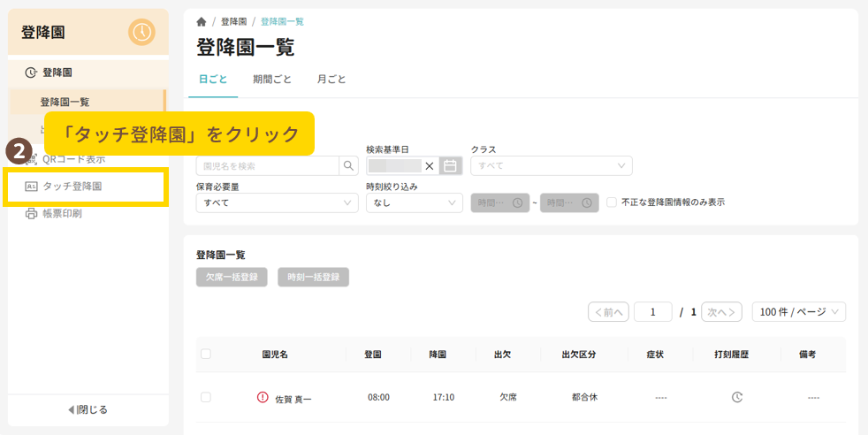Click the home icon in breadcrumb
The image size is (868, 435).
tap(202, 21)
